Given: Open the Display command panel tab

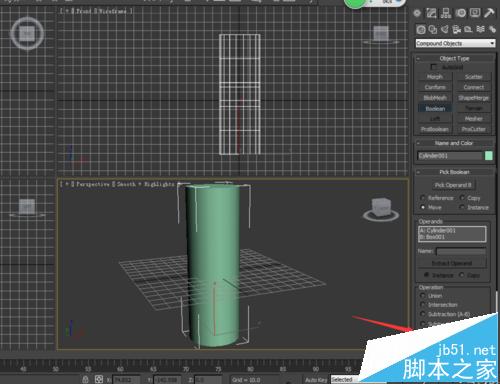Looking at the screenshot, I should [x=475, y=13].
